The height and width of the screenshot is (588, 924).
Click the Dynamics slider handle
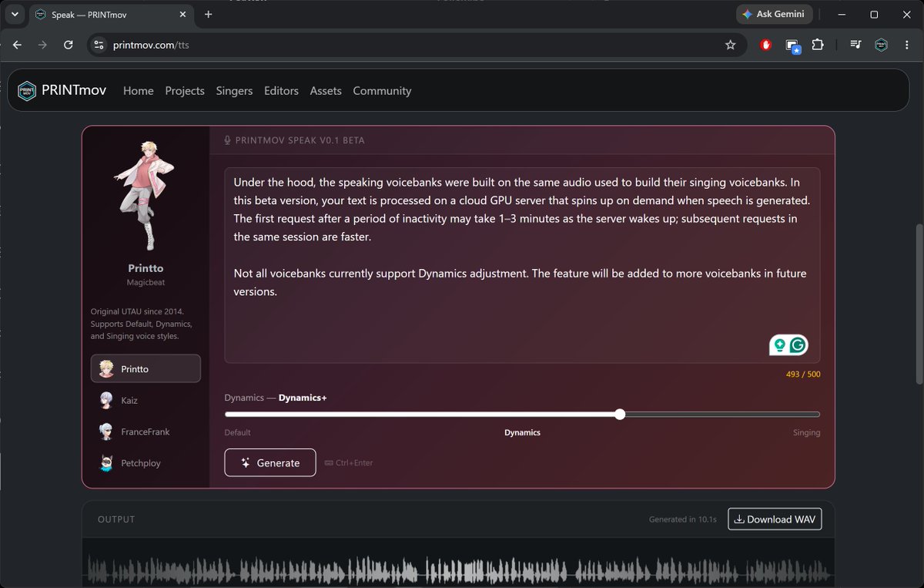(620, 414)
